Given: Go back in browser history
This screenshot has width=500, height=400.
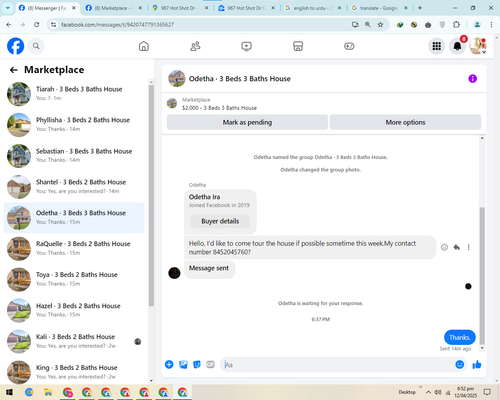Looking at the screenshot, I should point(9,24).
